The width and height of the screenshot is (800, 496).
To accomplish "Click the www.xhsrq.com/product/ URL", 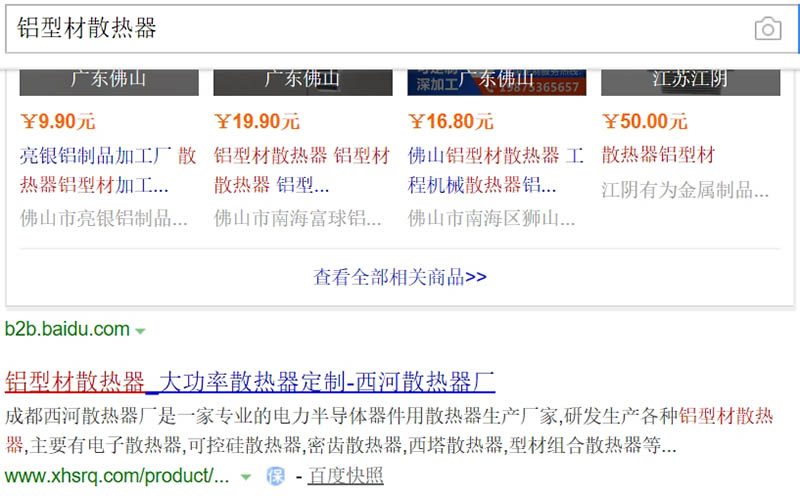I will pos(117,476).
